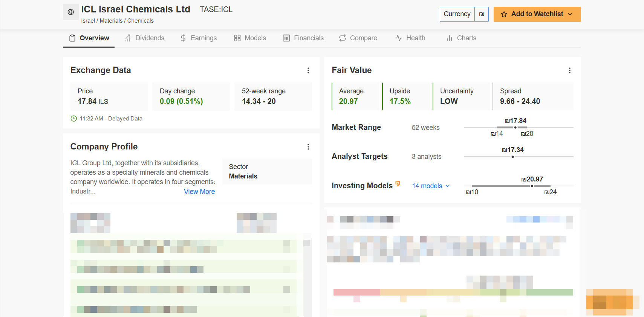Image resolution: width=644 pixels, height=317 pixels.
Task: Click the Compare arrows icon
Action: (x=343, y=38)
